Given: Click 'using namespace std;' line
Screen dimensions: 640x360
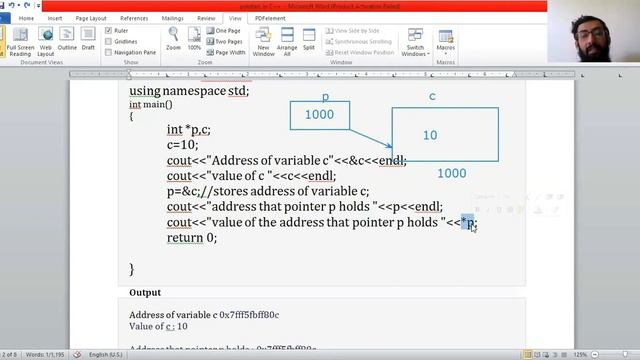Looking at the screenshot, I should click(x=189, y=91).
